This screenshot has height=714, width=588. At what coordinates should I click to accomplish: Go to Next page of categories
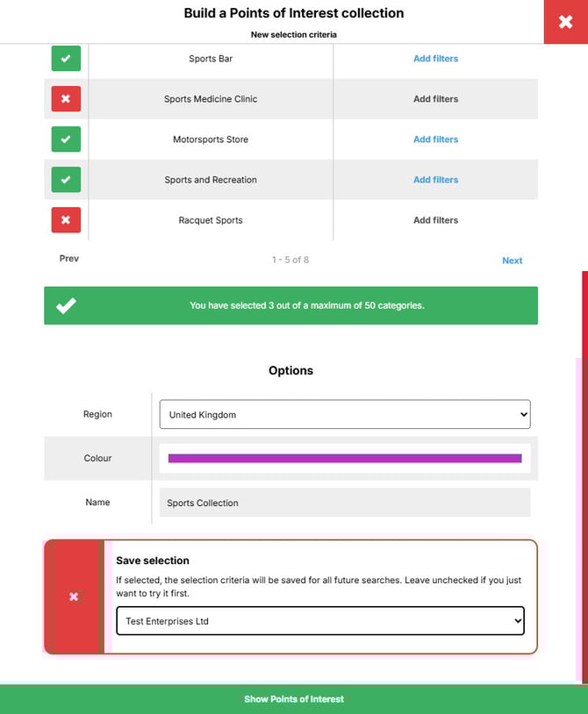(512, 261)
